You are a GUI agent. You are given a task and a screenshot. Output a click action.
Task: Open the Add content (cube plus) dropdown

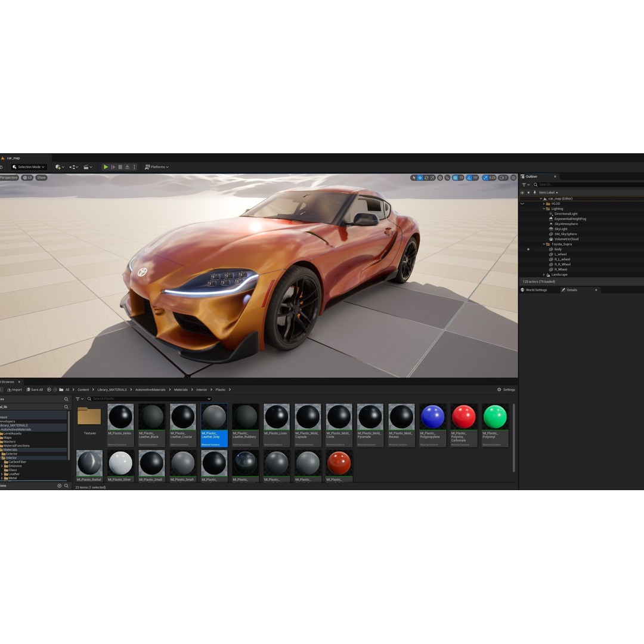[60, 167]
